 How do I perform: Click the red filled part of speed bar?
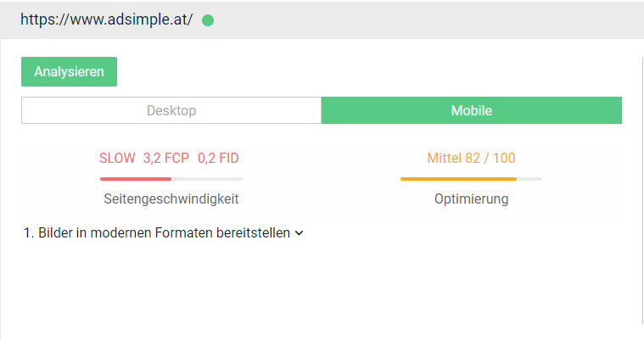point(136,179)
